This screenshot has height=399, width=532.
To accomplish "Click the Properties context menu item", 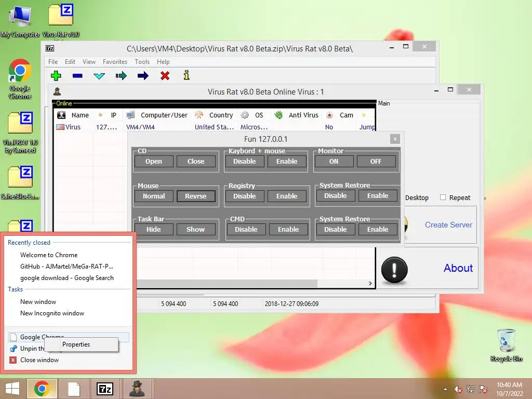I will 82,344.
